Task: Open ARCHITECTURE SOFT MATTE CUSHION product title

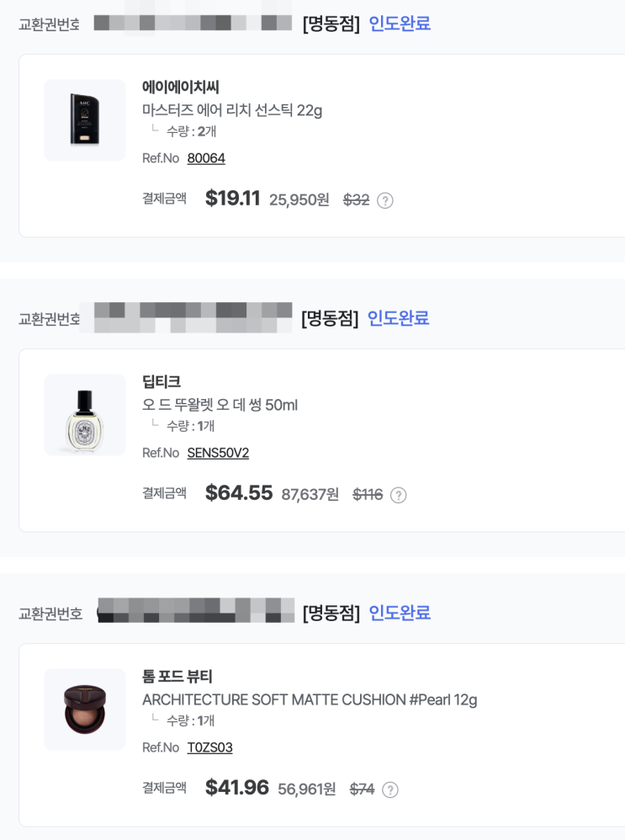Action: (x=310, y=699)
